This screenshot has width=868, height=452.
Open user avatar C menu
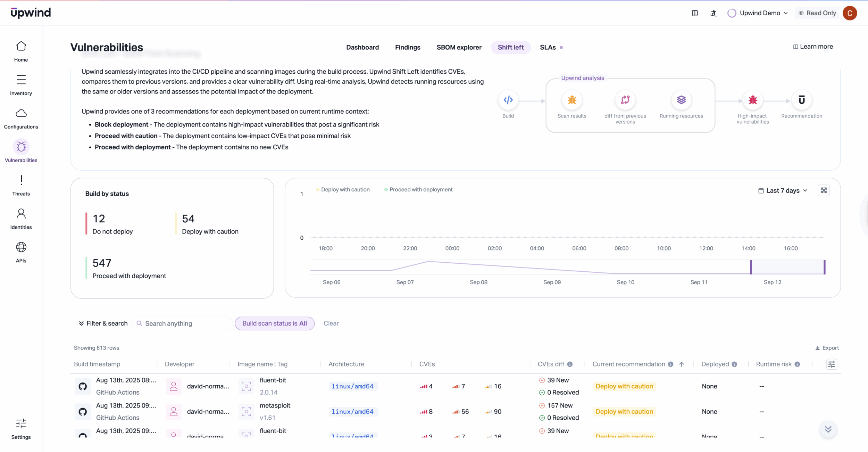tap(850, 13)
